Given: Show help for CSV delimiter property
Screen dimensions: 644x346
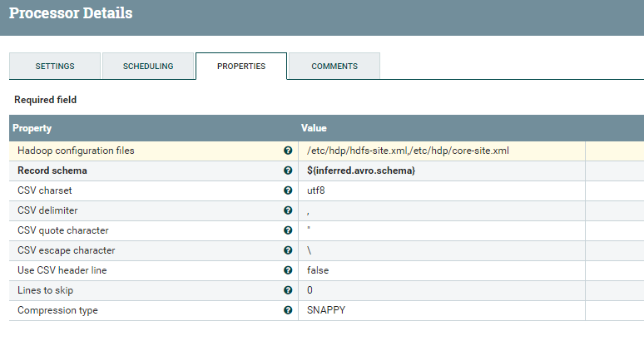Looking at the screenshot, I should point(288,210).
